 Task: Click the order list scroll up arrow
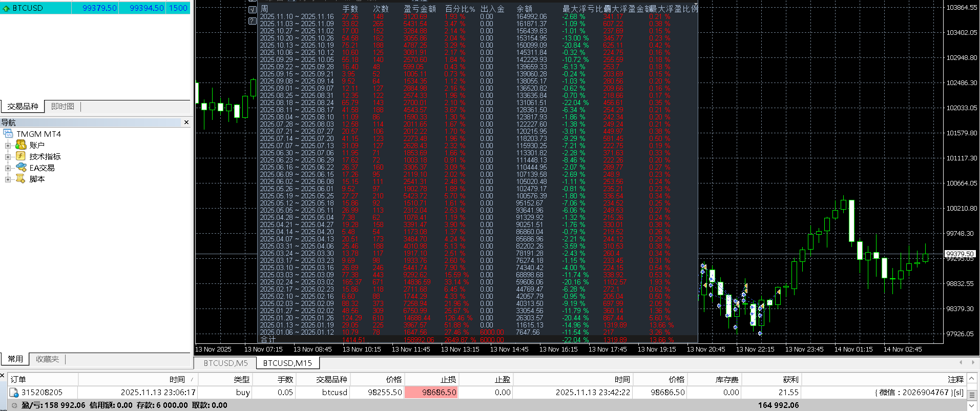[x=971, y=379]
